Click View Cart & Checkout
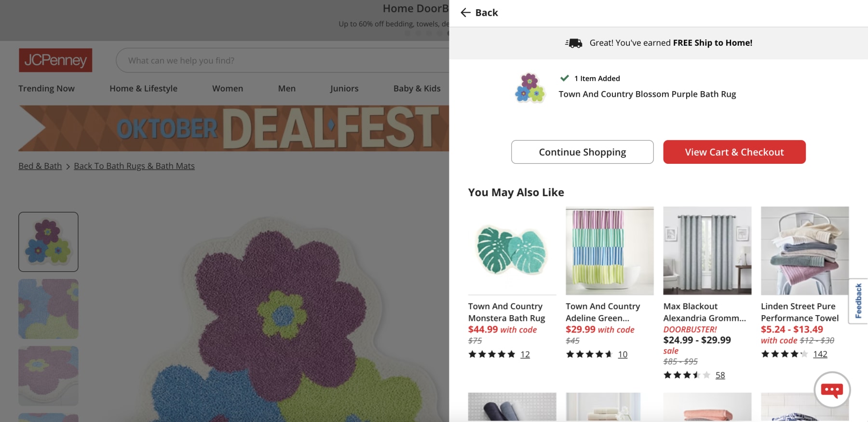This screenshot has width=868, height=422. pyautogui.click(x=734, y=152)
